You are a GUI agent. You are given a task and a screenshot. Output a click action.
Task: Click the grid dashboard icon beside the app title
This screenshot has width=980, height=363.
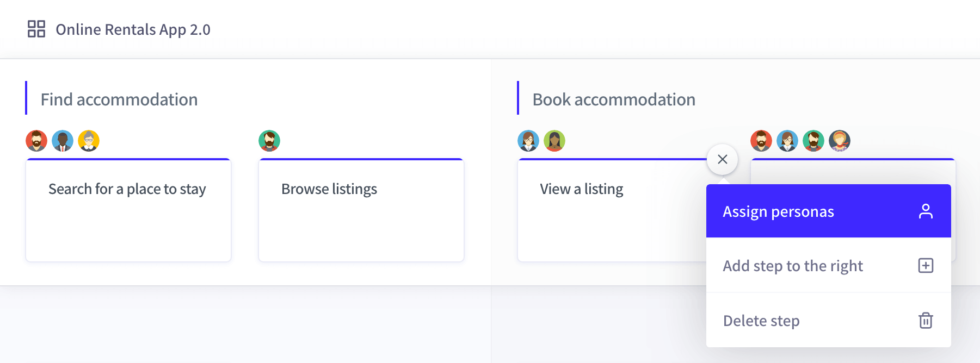(36, 29)
